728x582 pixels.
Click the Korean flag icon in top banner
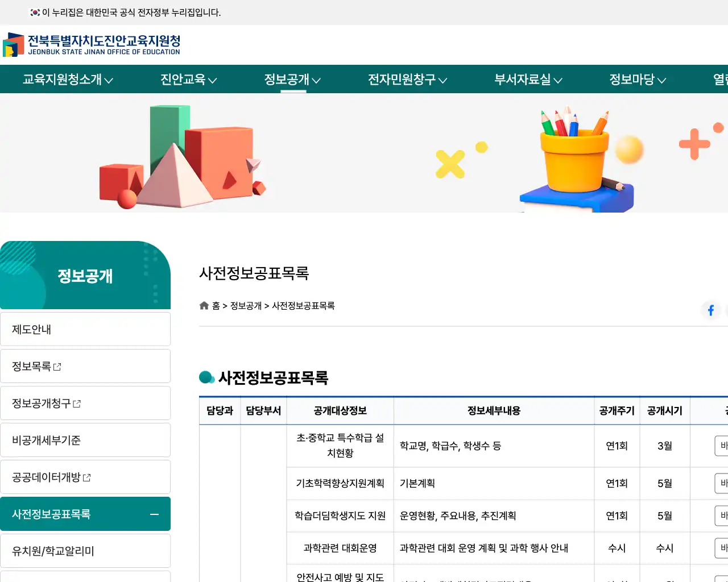(x=34, y=12)
